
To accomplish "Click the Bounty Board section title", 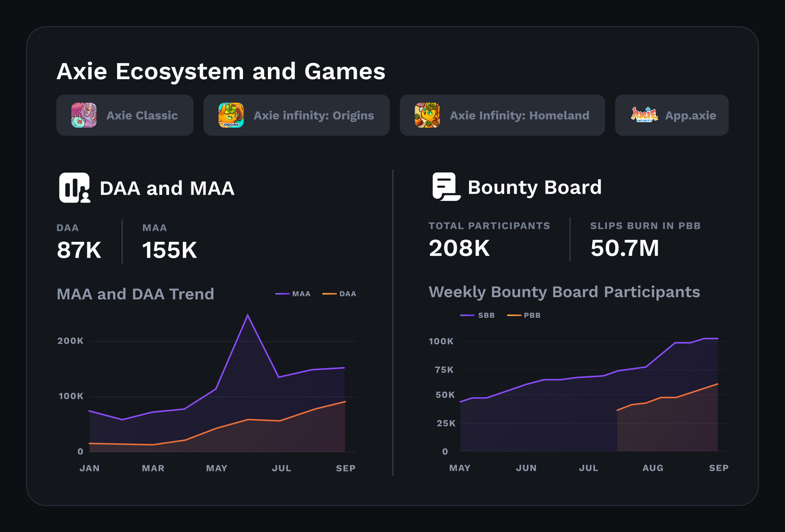I will 535,188.
